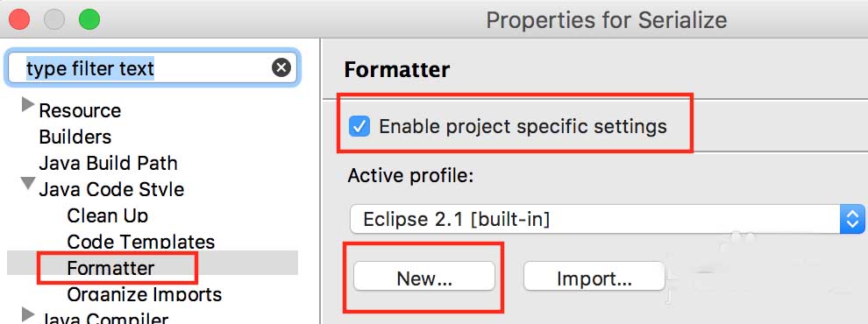The width and height of the screenshot is (868, 324).
Task: Toggle Enable project specific settings checkbox
Action: [x=359, y=127]
